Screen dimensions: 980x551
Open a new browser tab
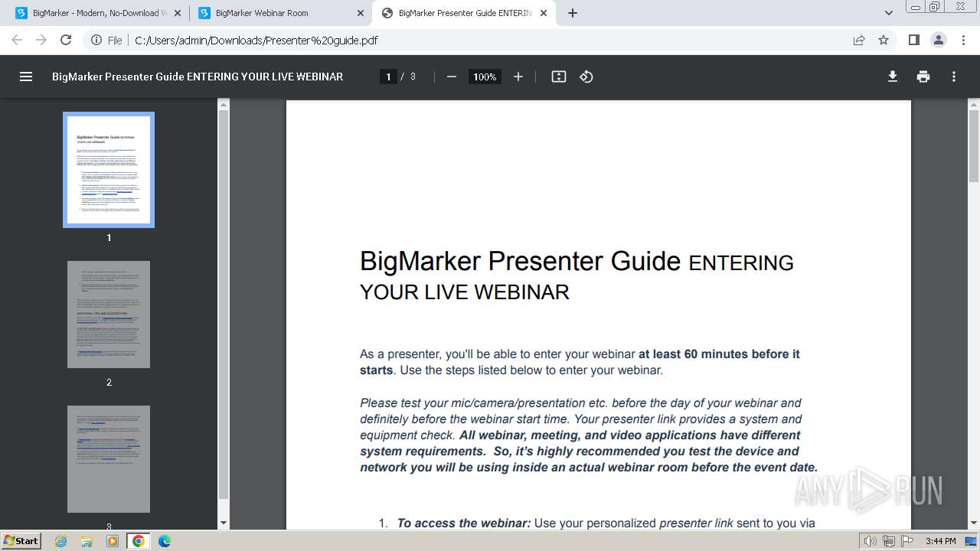pos(573,13)
